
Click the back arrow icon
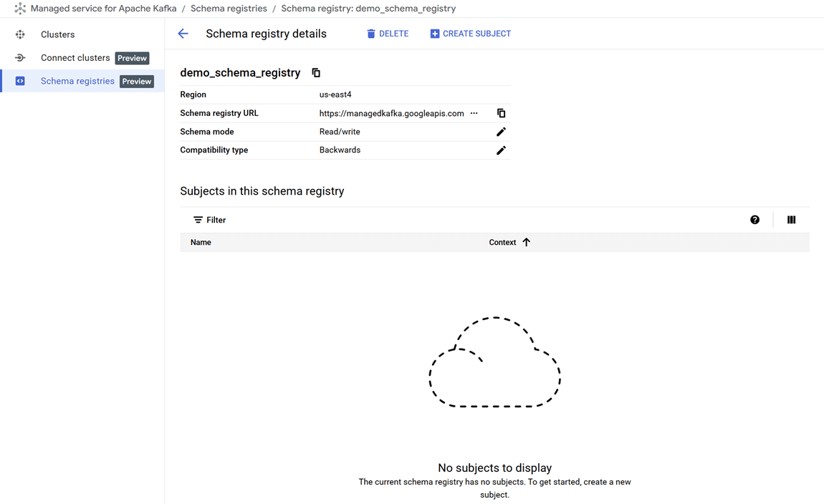[183, 34]
